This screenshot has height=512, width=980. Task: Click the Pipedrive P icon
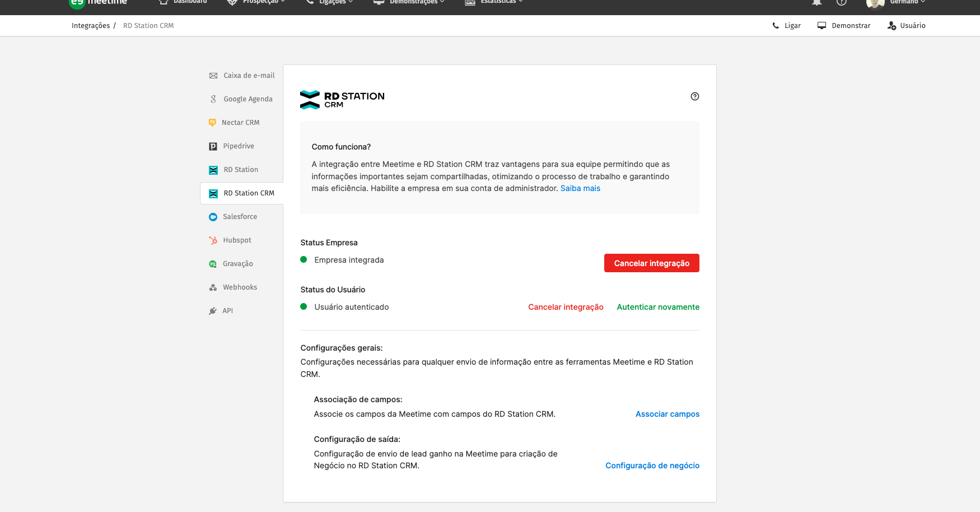[213, 146]
